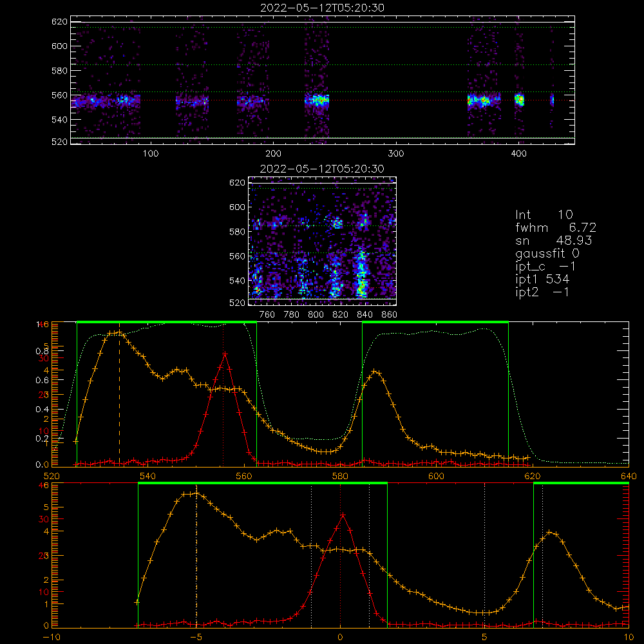644x644 pixels.
Task: Click the short green bar at the bottom plot's top right
Action: click(x=581, y=483)
